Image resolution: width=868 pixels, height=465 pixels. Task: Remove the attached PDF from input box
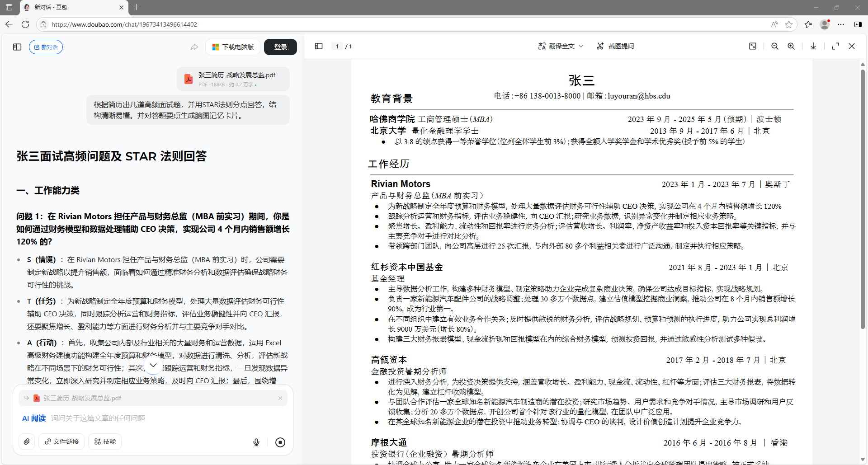(280, 398)
